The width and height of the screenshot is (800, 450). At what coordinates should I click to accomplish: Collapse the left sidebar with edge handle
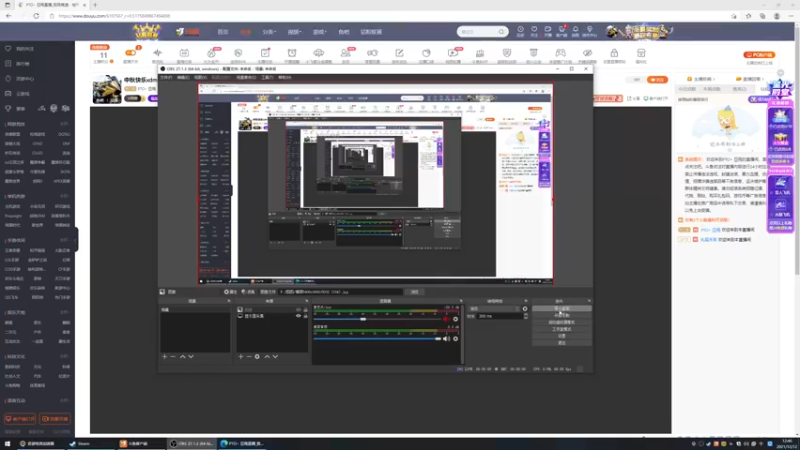(x=76, y=240)
